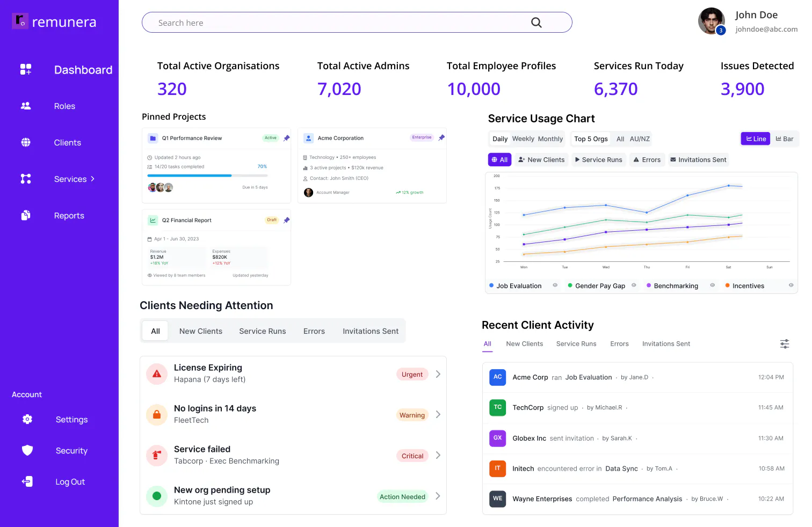Expand the Services sidebar entry
Image resolution: width=812 pixels, height=527 pixels.
(x=92, y=179)
